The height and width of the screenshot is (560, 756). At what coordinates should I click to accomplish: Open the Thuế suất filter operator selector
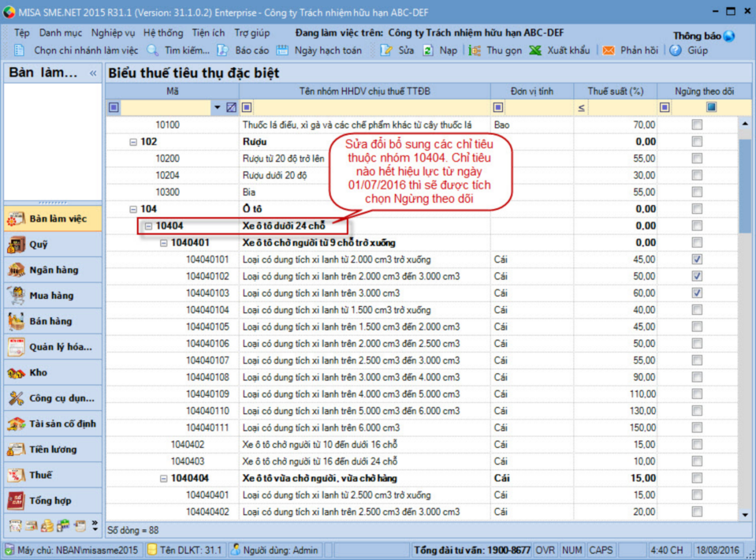tap(582, 107)
